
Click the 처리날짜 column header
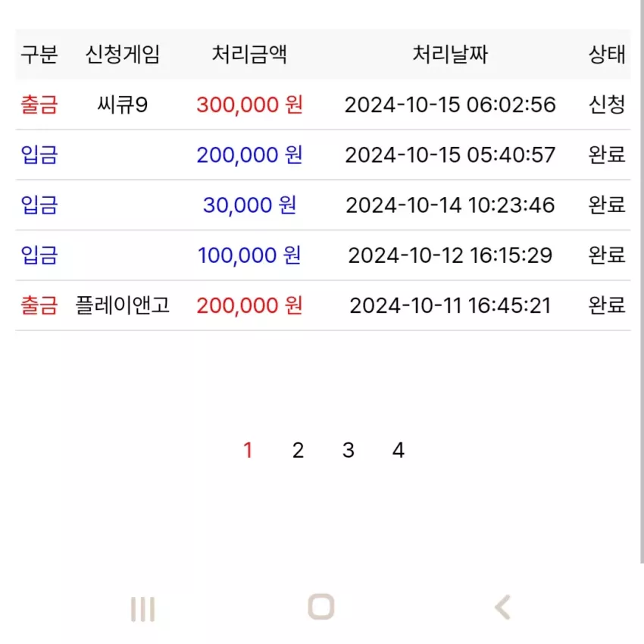click(x=450, y=55)
